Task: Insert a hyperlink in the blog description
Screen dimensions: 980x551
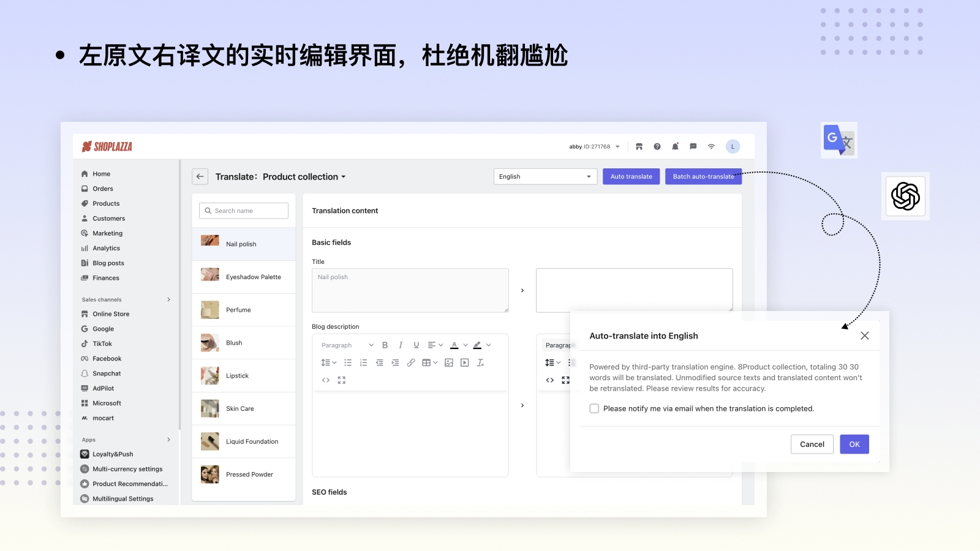Action: pos(410,362)
